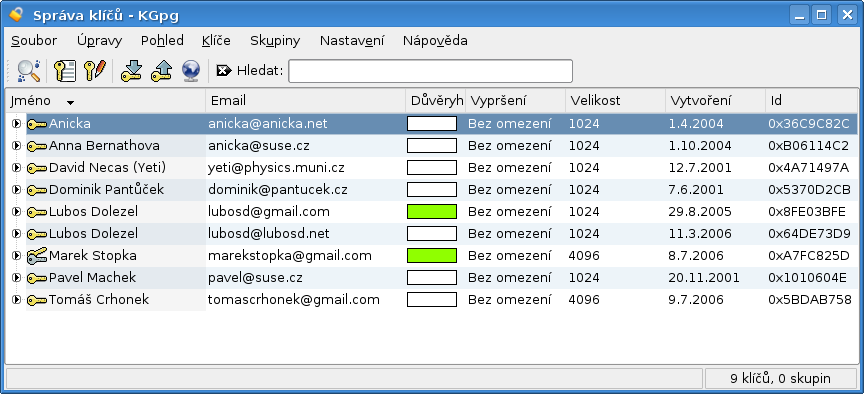Open the key server dialog icon
Image resolution: width=864 pixels, height=394 pixels.
point(191,71)
